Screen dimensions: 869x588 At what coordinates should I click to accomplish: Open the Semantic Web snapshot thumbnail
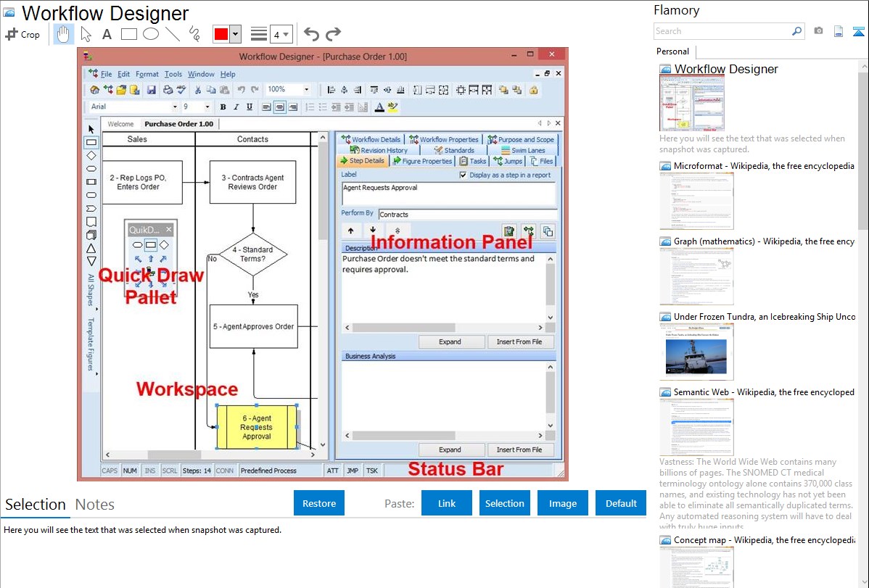(696, 427)
